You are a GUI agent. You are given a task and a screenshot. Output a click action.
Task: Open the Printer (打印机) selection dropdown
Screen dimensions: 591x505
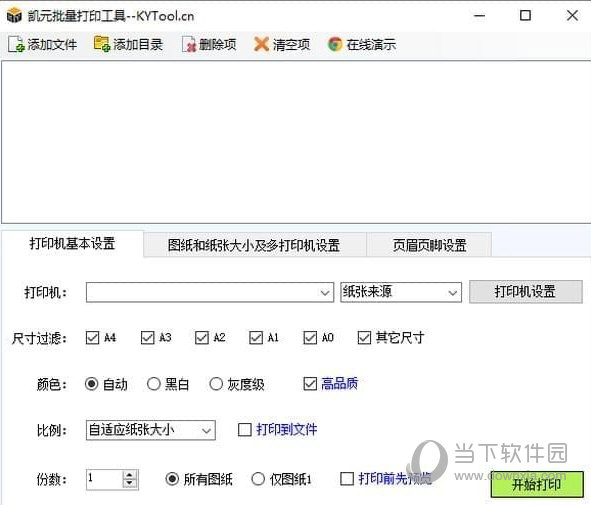pos(210,292)
